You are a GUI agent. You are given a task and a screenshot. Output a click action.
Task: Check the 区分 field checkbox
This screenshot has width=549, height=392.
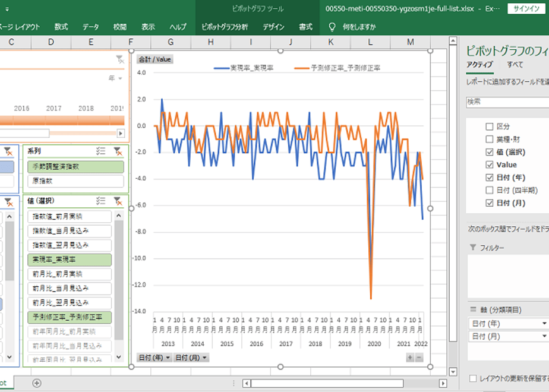click(x=490, y=127)
